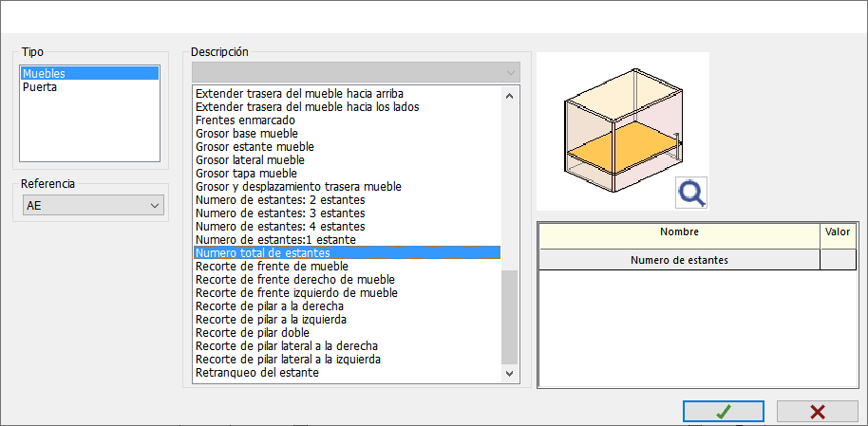Pick Grosor lateral mueble
This screenshot has height=426, width=868.
click(x=347, y=160)
